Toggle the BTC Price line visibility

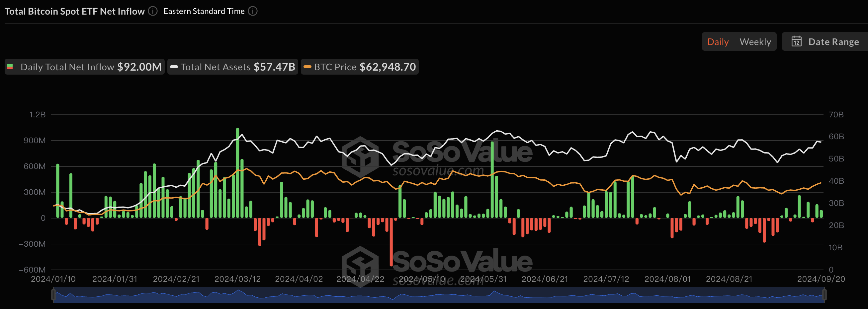tap(360, 67)
